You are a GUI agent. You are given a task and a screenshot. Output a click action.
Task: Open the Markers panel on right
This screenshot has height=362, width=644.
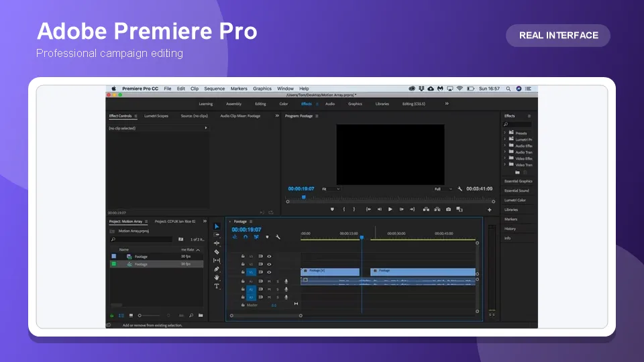coord(511,220)
